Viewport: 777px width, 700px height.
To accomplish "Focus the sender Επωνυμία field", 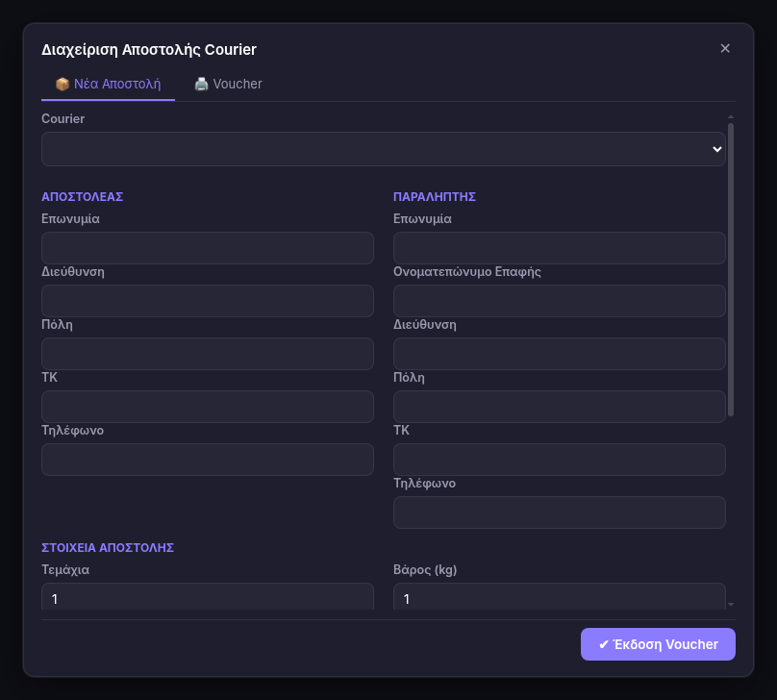I will pos(208,248).
